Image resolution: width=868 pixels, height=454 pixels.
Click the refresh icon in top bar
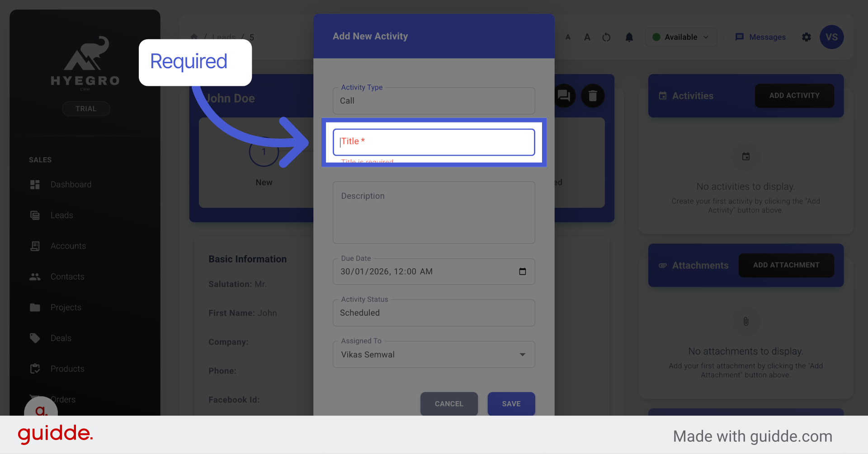click(606, 37)
